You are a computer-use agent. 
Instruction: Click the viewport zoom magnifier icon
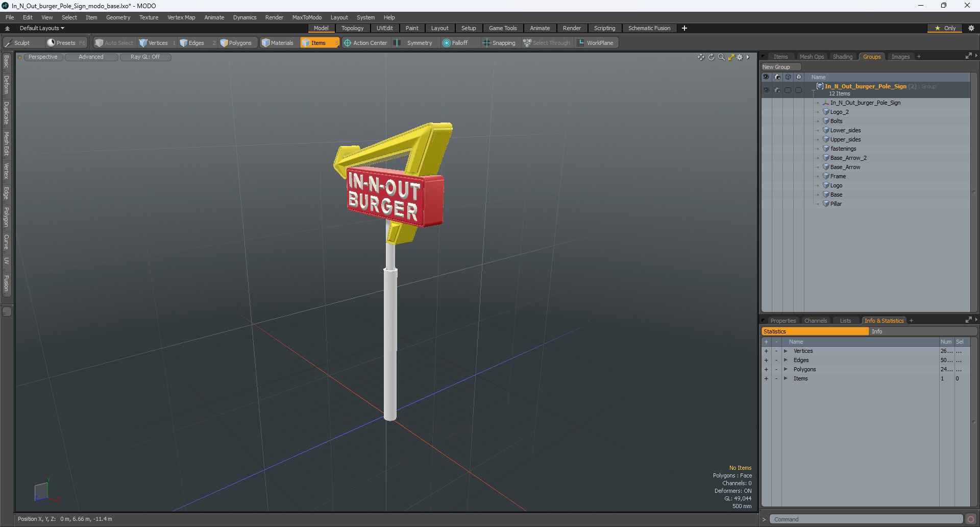click(x=721, y=57)
